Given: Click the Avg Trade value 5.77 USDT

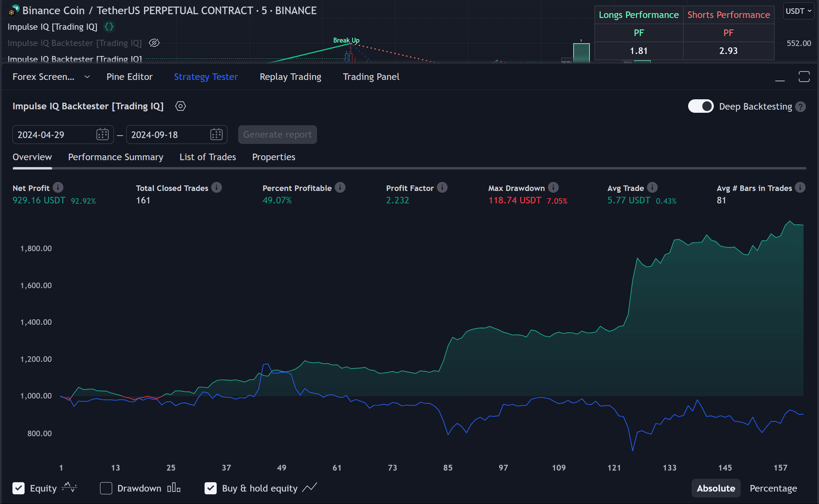Looking at the screenshot, I should pos(629,200).
